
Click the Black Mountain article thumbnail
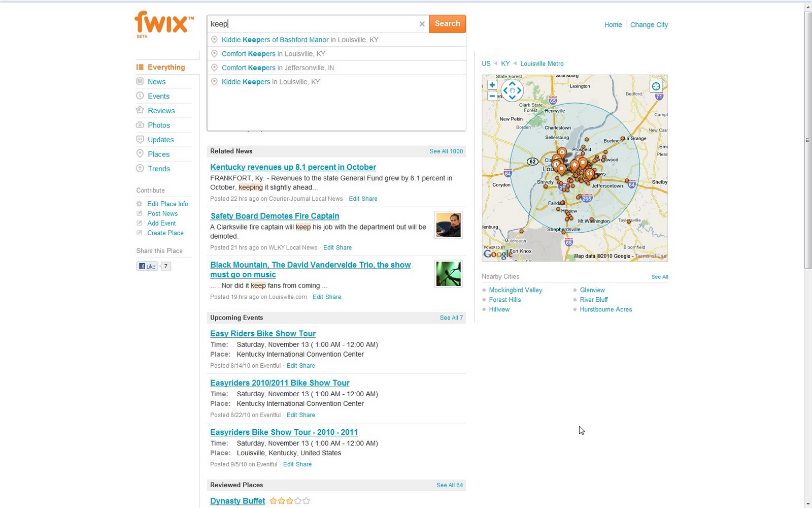pyautogui.click(x=449, y=274)
